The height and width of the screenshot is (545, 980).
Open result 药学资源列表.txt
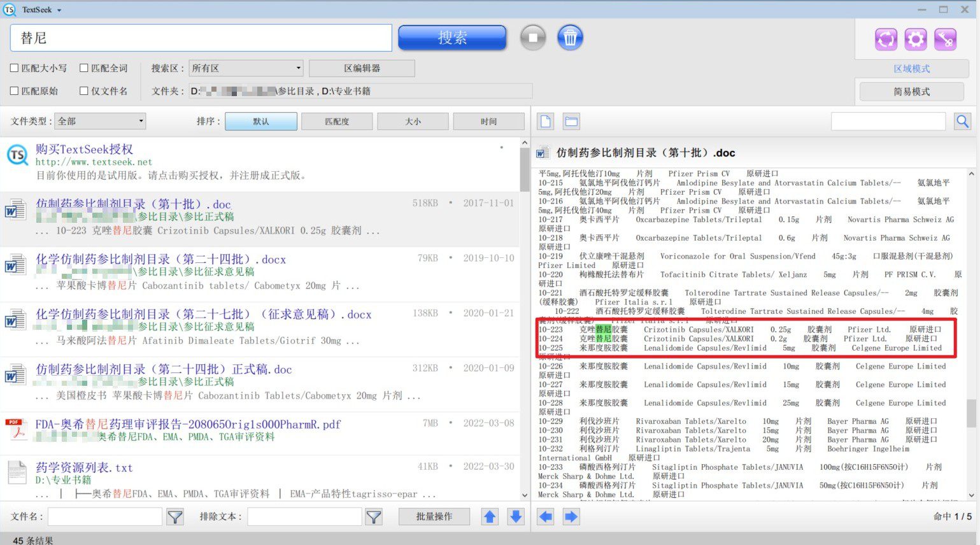coord(84,468)
